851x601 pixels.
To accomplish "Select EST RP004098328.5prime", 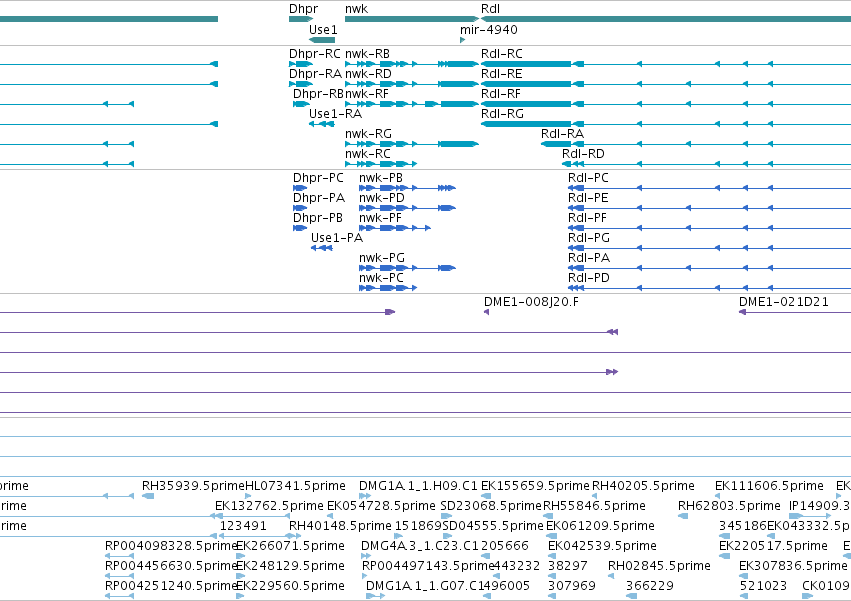I will [172, 546].
